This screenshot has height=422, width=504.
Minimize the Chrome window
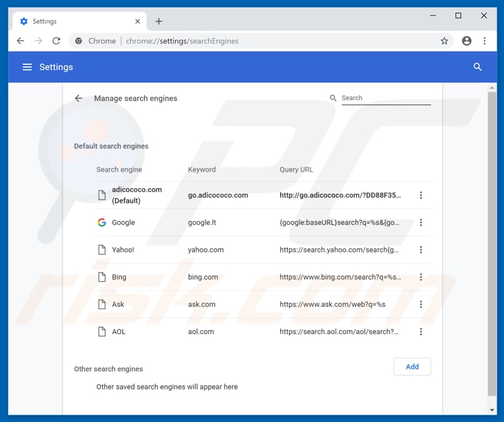(433, 15)
